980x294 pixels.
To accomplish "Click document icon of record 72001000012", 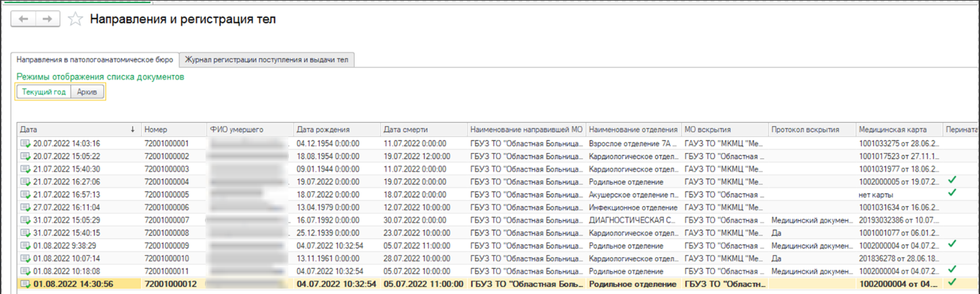I will pos(25,284).
